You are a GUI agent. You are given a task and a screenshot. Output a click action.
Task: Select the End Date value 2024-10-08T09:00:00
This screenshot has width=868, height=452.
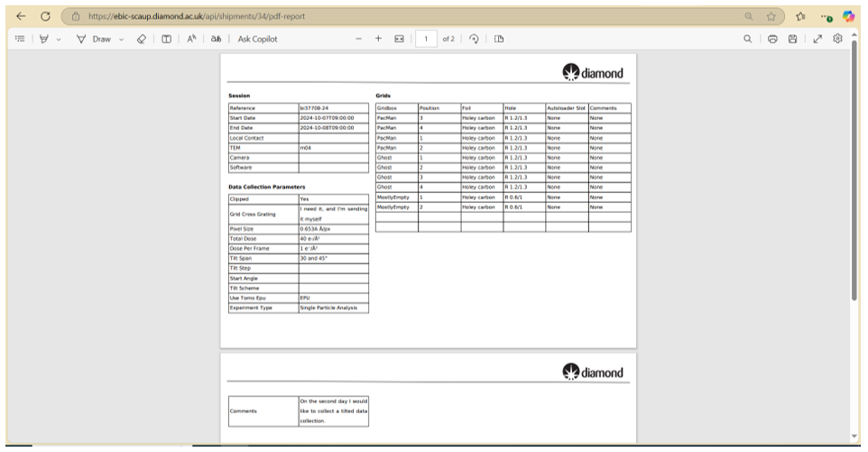[327, 128]
